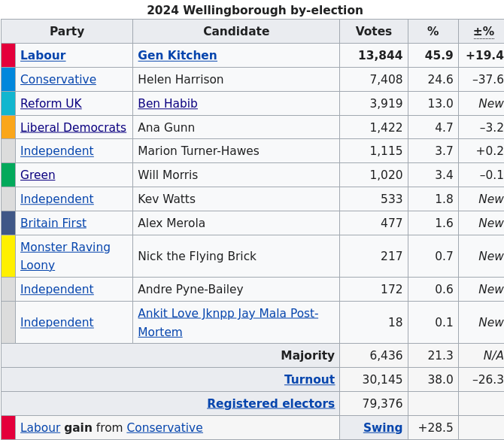Click the 1,020 votes cell
The width and height of the screenshot is (504, 440).
374,174
